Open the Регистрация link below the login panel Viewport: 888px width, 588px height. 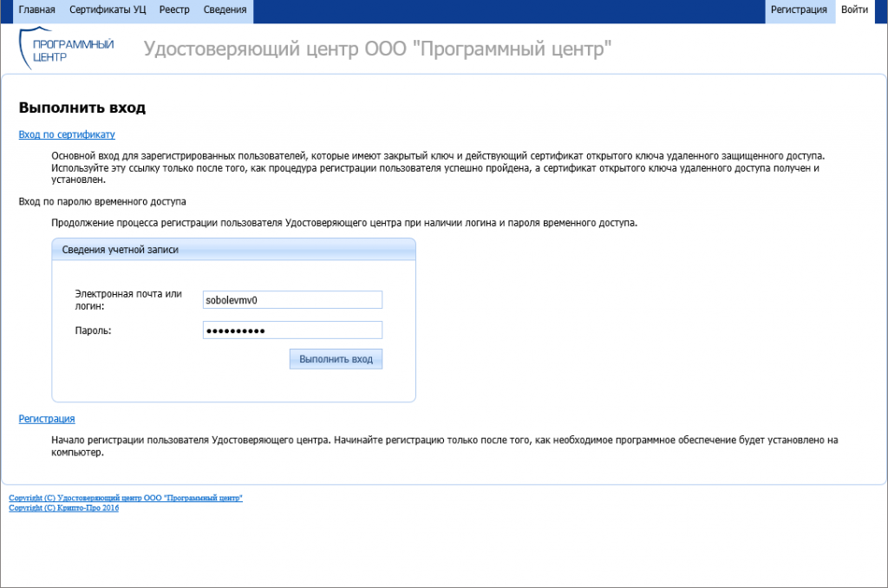tap(47, 419)
